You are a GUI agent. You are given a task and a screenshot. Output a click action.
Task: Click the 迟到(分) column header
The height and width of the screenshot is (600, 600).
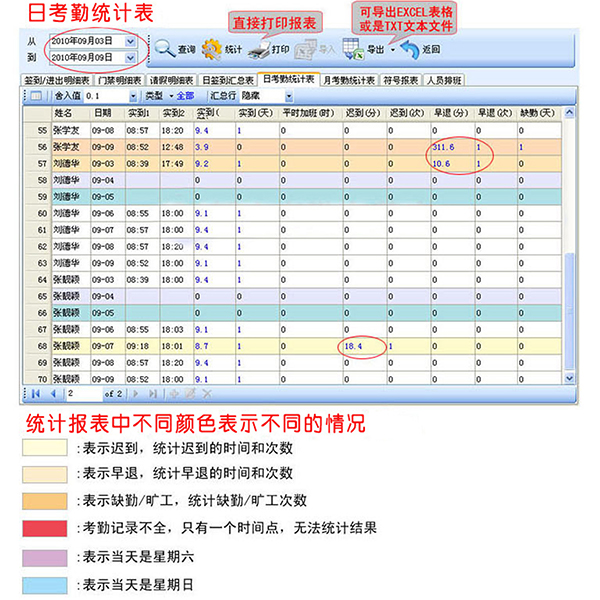coord(365,113)
